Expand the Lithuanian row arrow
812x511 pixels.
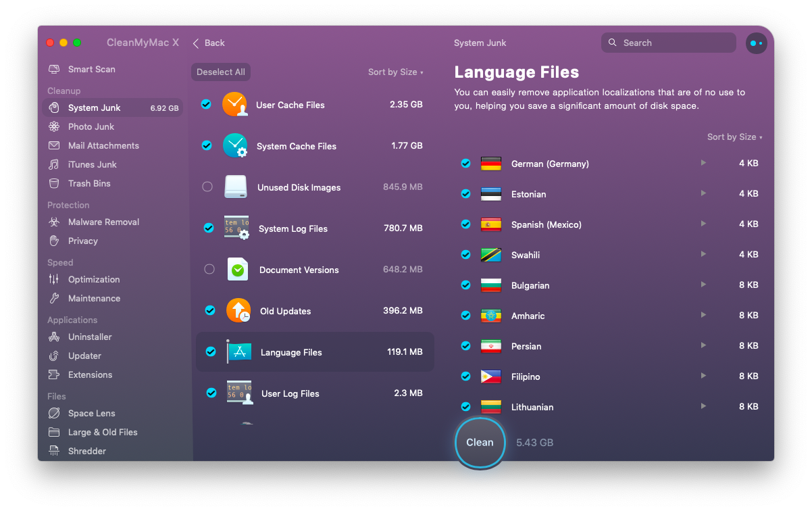(703, 406)
